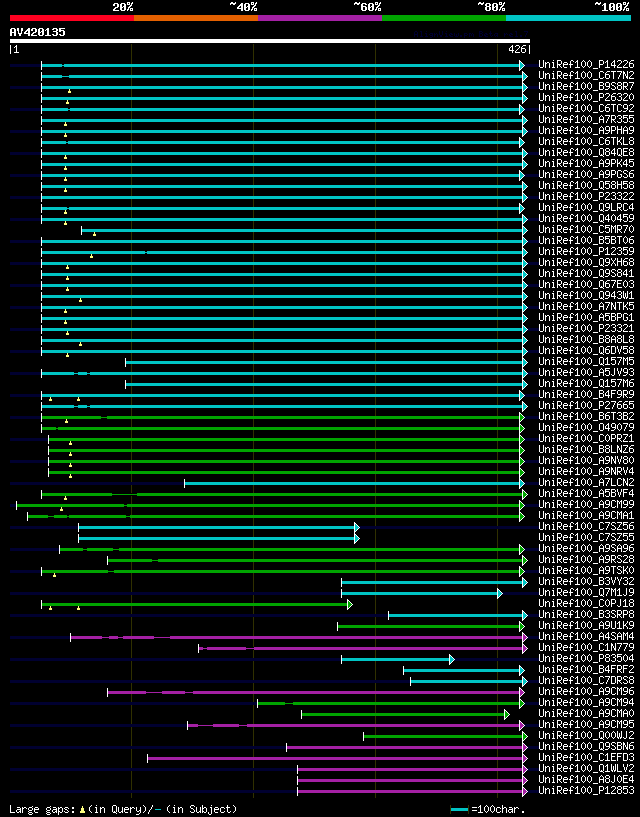Open hit UniRef100_P23322

(586, 196)
